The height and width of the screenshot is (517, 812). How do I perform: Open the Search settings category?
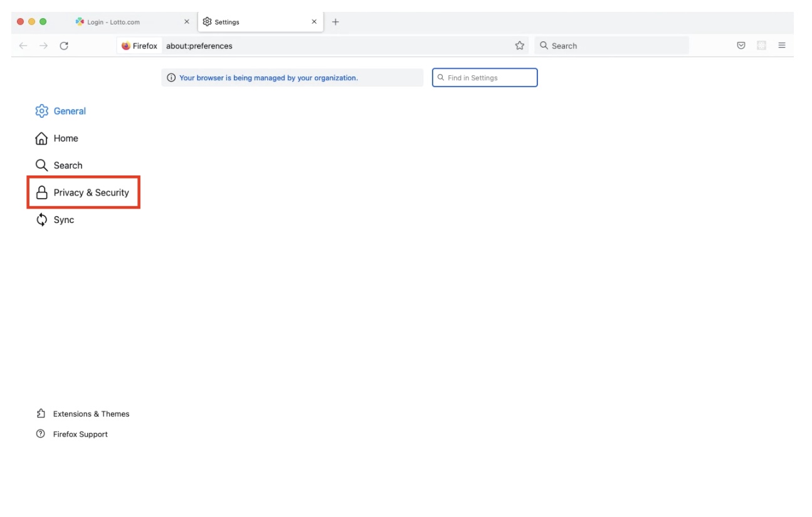[x=59, y=165]
